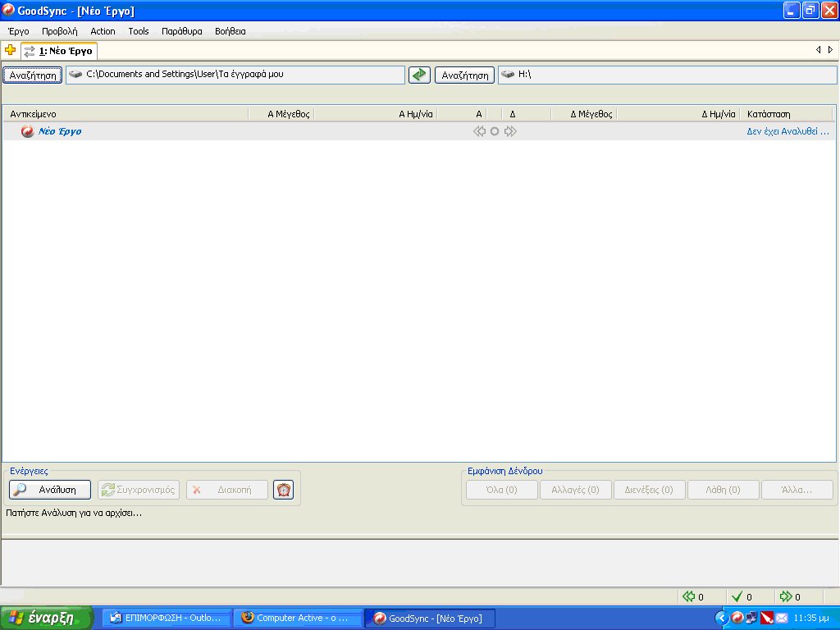This screenshot has height=630, width=840.
Task: Open the Άλλα... tree display dropdown
Action: coord(797,489)
